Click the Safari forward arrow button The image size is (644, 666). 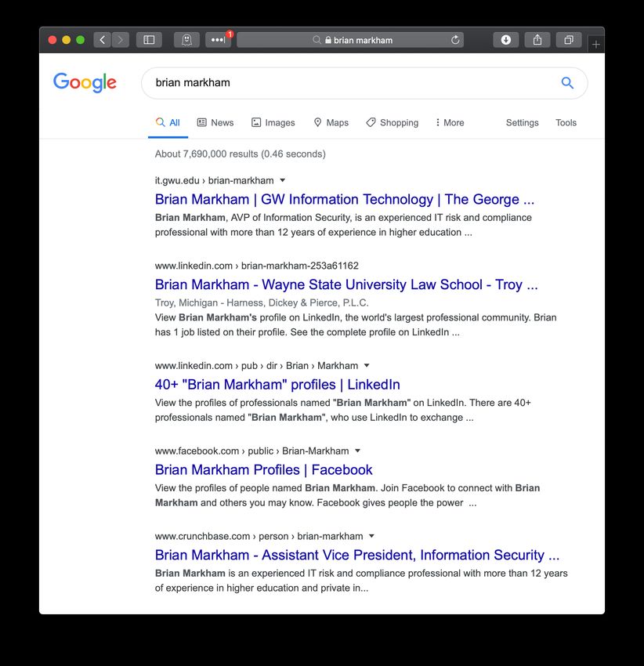[x=120, y=40]
